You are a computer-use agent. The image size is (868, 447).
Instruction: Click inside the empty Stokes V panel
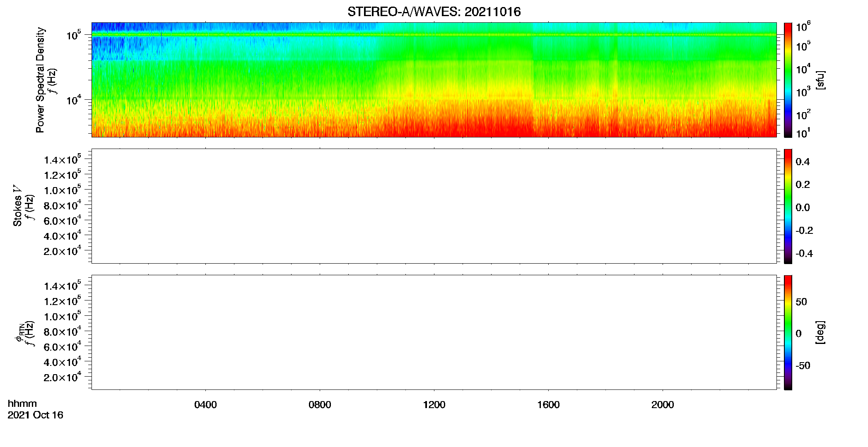tap(434, 206)
